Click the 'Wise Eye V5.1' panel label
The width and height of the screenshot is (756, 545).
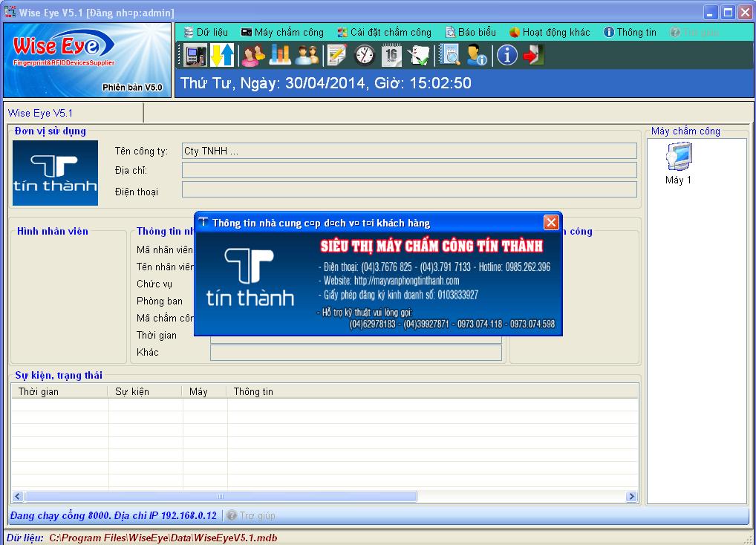(x=41, y=114)
